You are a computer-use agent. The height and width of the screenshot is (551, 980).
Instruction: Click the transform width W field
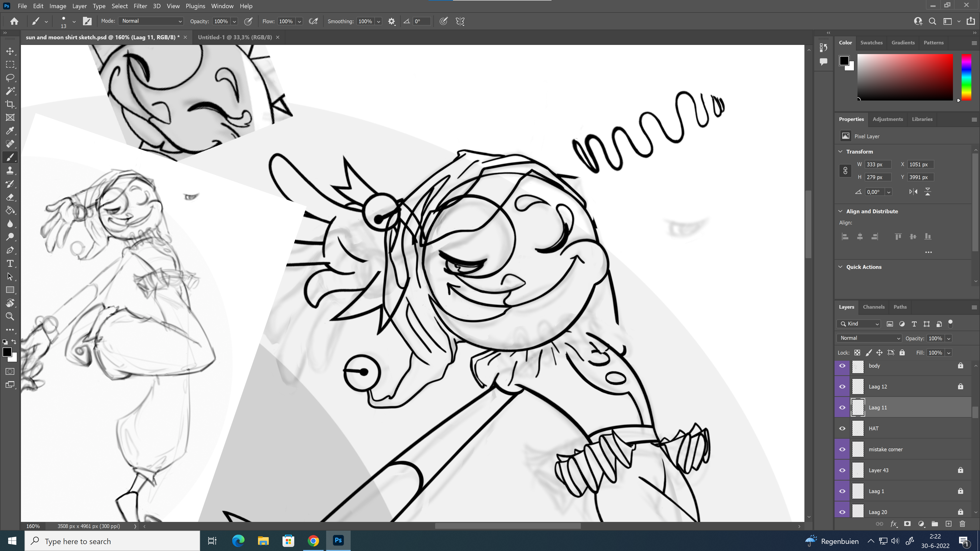[878, 164]
